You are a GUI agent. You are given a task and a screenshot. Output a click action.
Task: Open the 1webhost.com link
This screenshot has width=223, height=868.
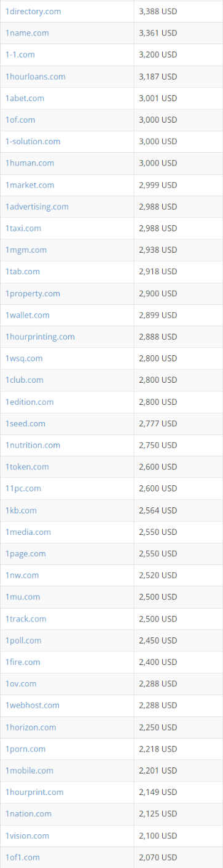click(33, 705)
